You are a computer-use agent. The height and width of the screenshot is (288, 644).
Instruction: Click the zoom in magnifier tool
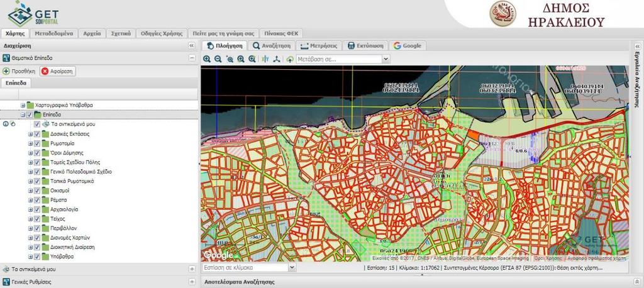[206, 59]
